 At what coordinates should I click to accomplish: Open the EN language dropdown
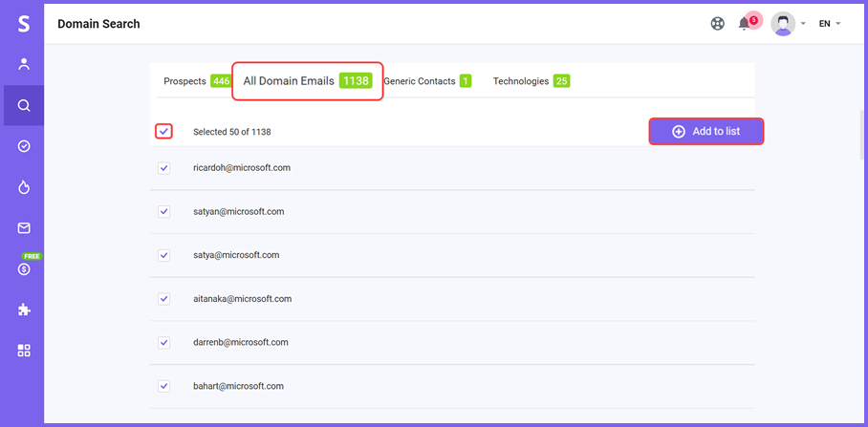[x=830, y=24]
